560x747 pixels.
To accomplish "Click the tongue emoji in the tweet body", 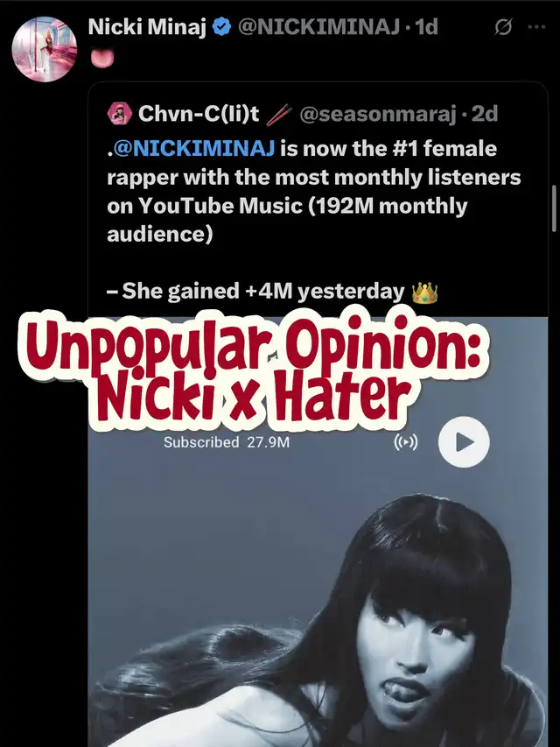I will tap(102, 58).
